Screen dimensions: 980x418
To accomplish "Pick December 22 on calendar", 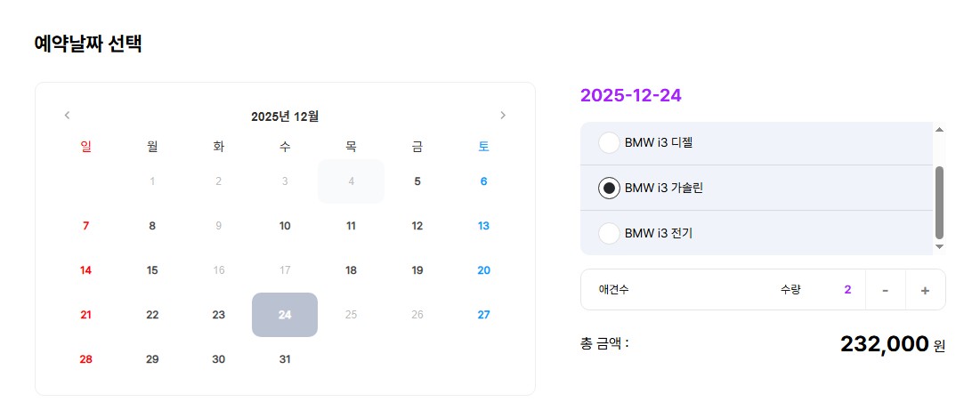I will click(152, 315).
